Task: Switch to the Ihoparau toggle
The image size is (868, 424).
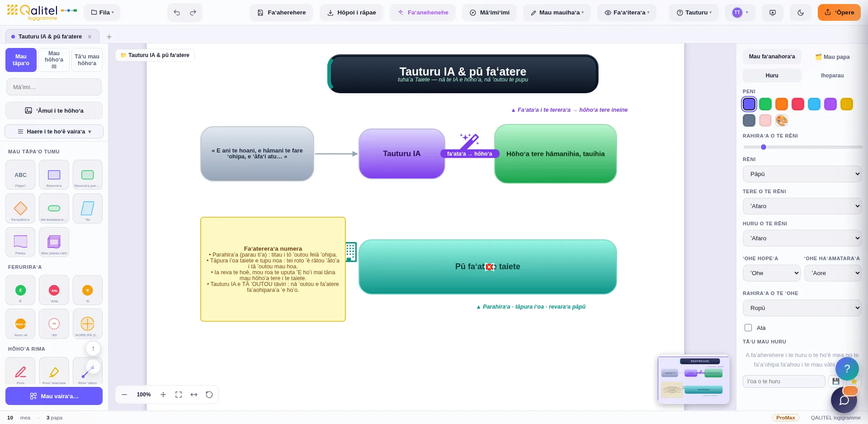Action: click(832, 76)
